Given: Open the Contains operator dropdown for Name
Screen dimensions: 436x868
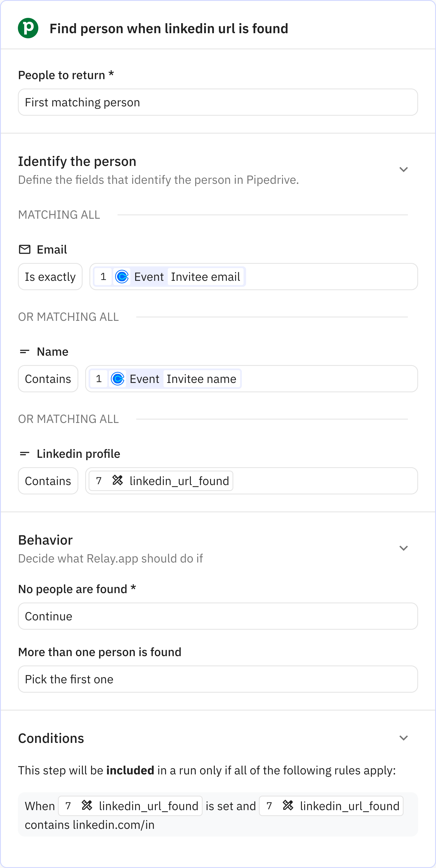Looking at the screenshot, I should 48,379.
